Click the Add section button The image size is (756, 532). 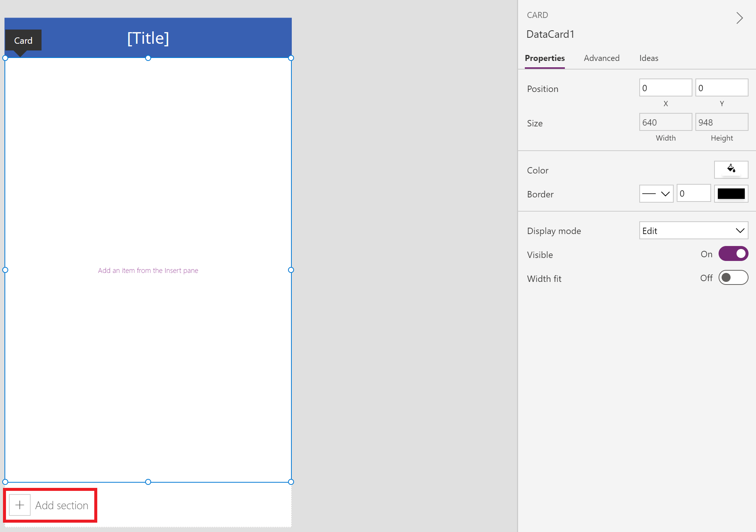coord(50,505)
